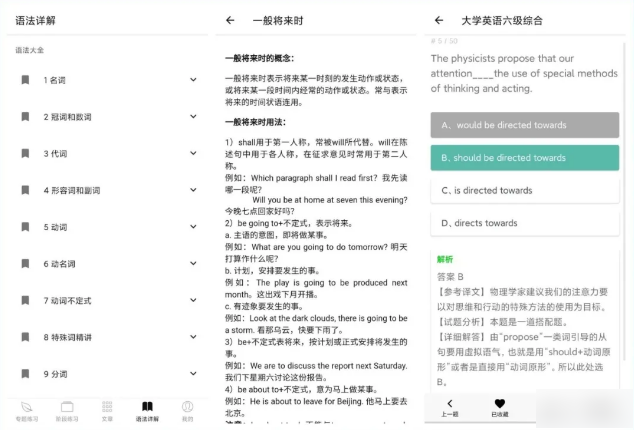Screen dimensions: 634x430
Task: Click the 一般将来时用法 heading
Action: point(256,122)
